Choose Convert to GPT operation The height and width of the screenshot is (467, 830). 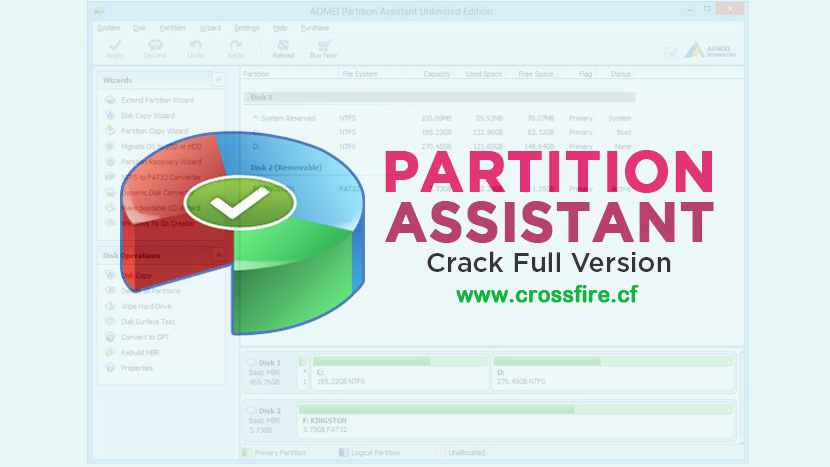click(145, 337)
